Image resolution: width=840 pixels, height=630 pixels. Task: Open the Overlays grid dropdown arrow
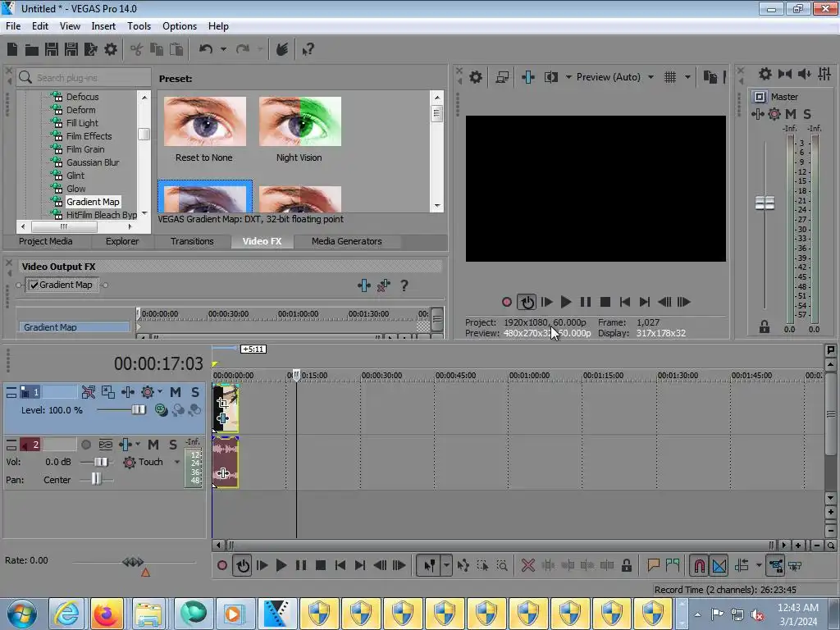tap(687, 77)
